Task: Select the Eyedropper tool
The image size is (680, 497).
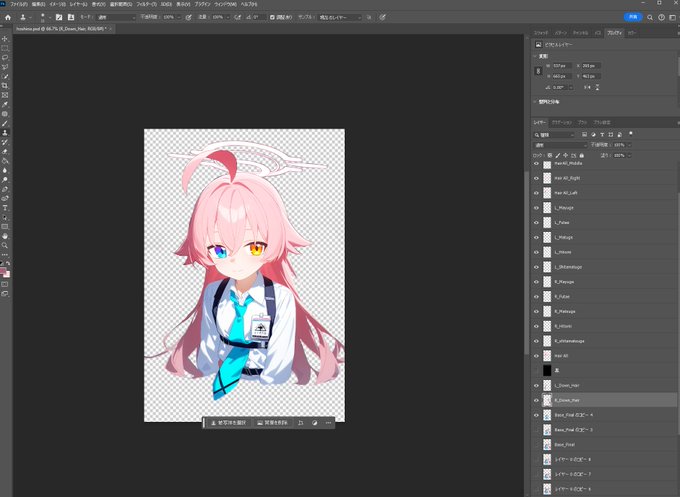Action: point(5,105)
